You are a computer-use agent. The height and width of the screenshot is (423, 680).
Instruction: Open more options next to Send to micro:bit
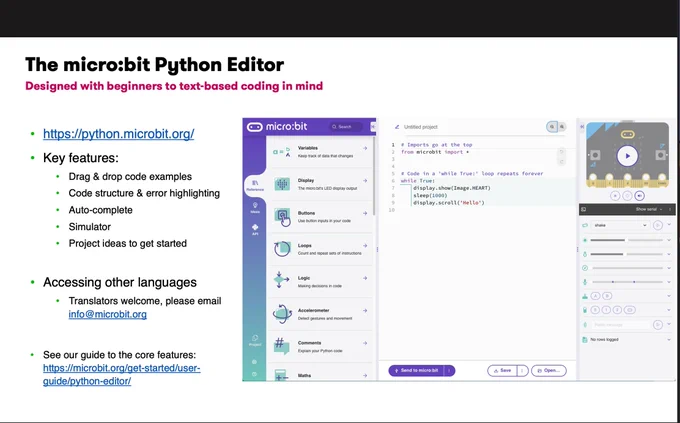[x=450, y=371]
